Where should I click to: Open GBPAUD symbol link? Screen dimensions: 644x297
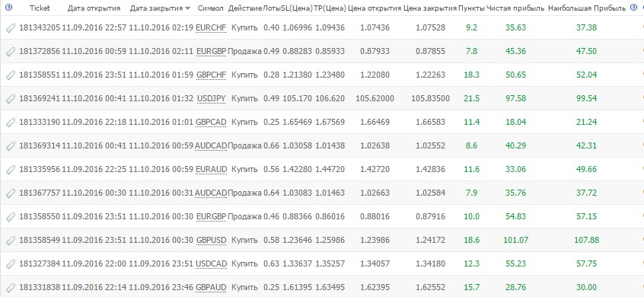point(211,287)
